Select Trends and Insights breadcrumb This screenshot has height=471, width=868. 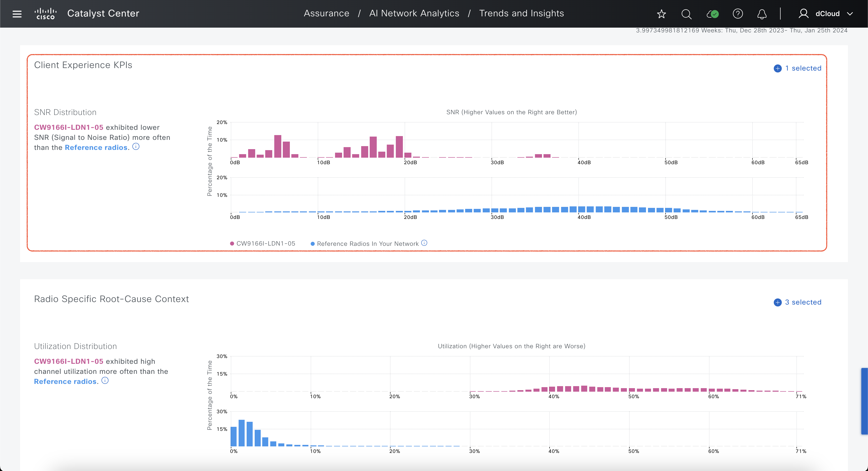tap(521, 14)
